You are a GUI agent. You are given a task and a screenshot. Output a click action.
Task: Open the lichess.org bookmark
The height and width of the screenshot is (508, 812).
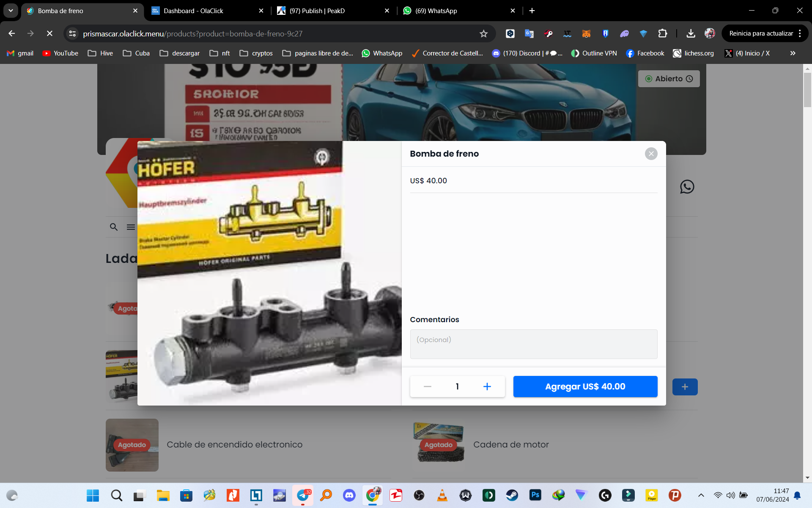693,53
